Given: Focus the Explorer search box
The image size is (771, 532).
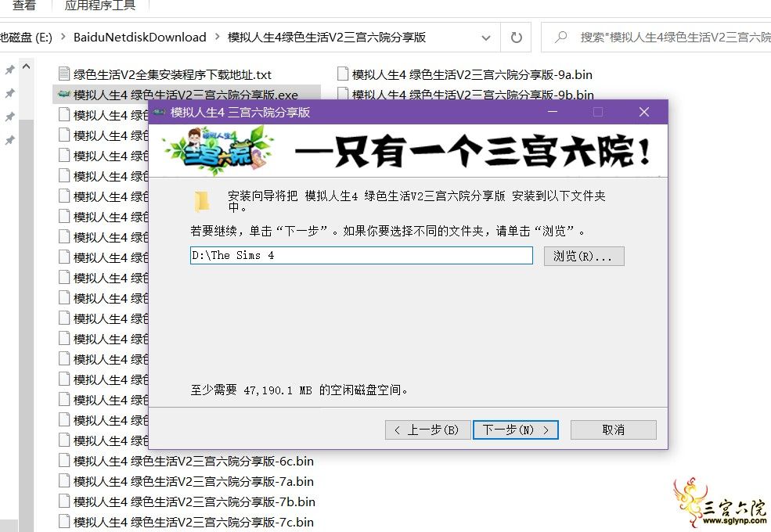Looking at the screenshot, I should point(656,38).
